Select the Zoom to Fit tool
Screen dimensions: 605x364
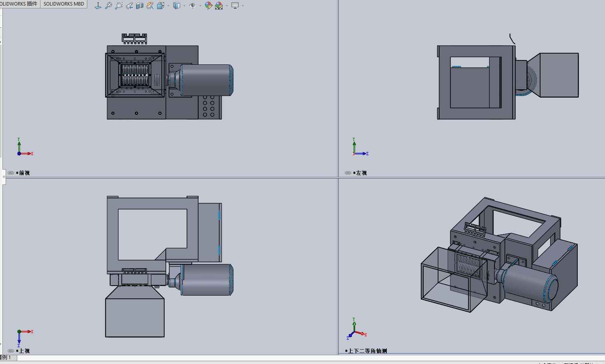[109, 6]
